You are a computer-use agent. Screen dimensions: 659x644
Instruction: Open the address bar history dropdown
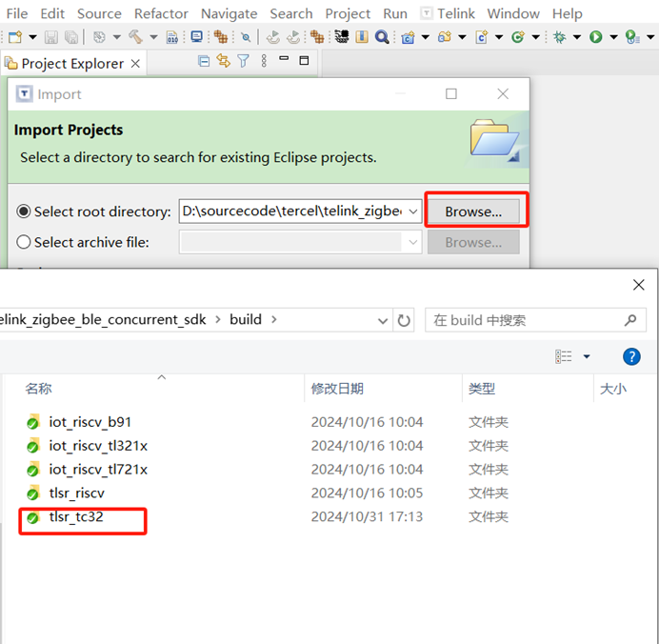tap(383, 320)
